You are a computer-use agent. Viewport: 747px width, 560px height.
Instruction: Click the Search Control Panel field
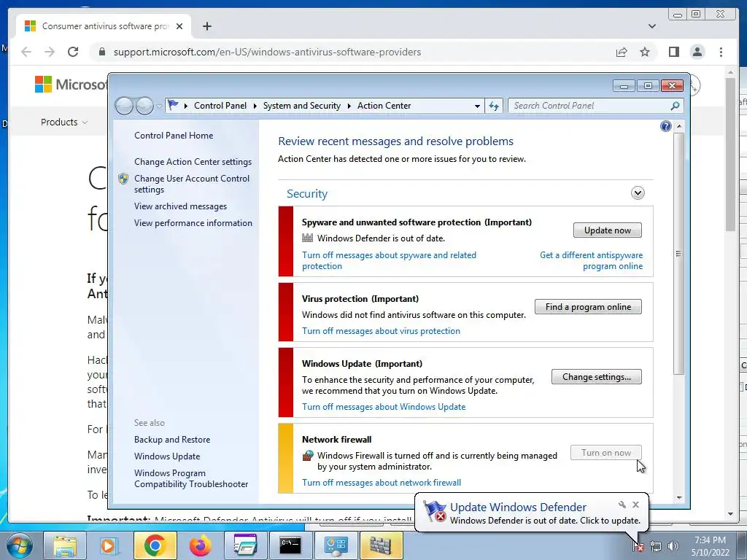pyautogui.click(x=595, y=106)
